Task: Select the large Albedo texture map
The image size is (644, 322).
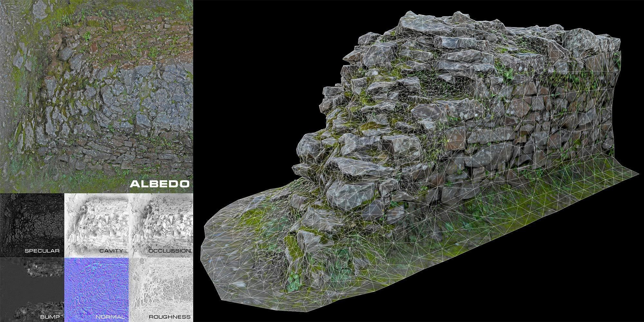Action: 96,96
